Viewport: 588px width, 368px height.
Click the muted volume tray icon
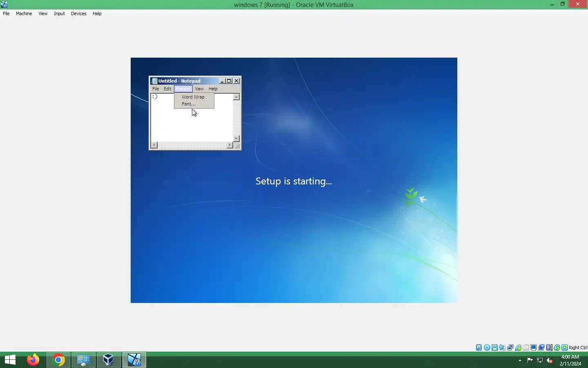click(x=550, y=360)
